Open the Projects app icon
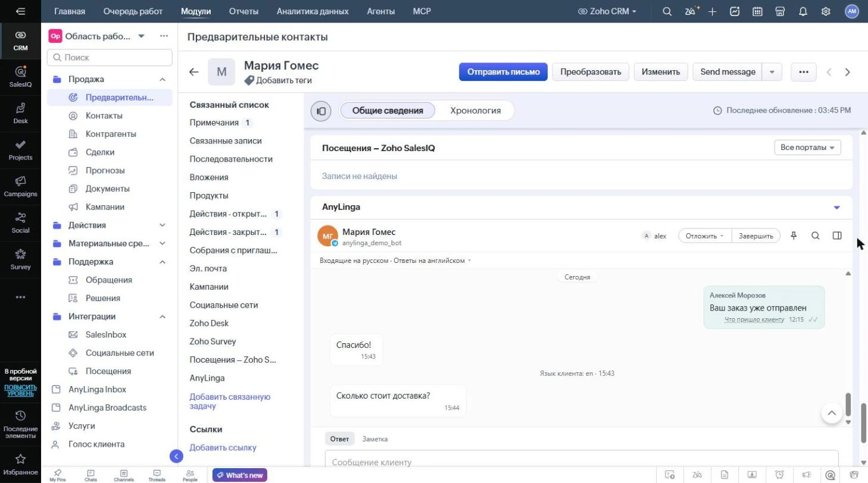 [x=20, y=149]
